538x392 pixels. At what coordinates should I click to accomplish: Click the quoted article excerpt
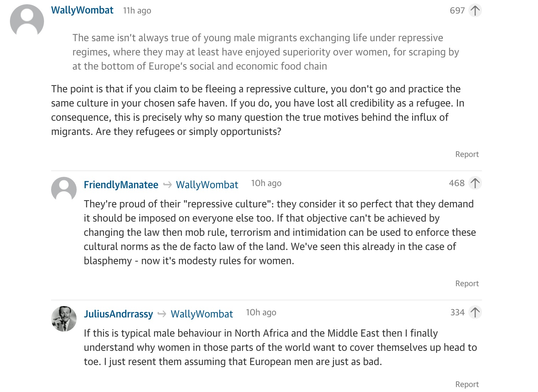click(265, 52)
